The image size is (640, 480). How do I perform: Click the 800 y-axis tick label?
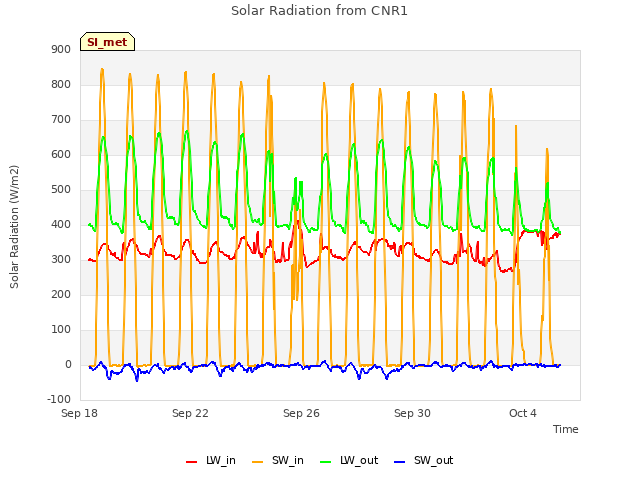tap(61, 84)
